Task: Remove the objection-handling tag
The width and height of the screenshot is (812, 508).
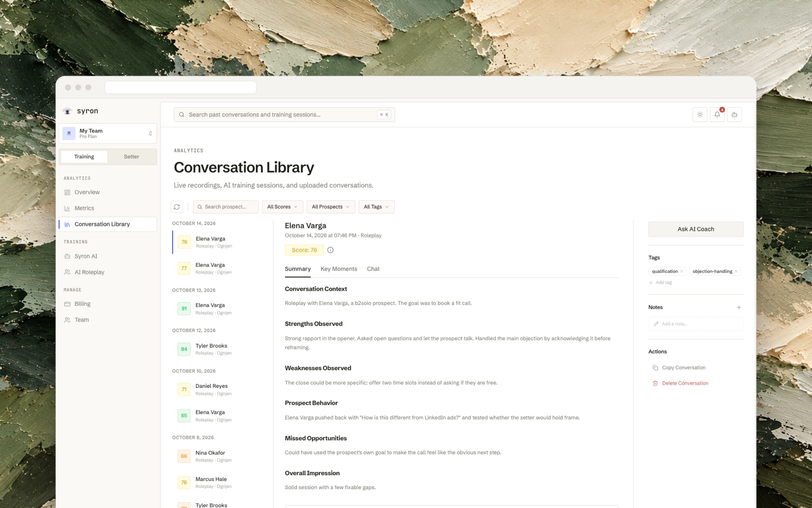Action: (736, 271)
